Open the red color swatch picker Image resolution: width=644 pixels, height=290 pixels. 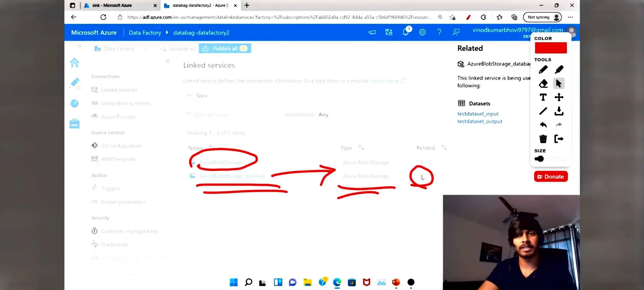[551, 48]
